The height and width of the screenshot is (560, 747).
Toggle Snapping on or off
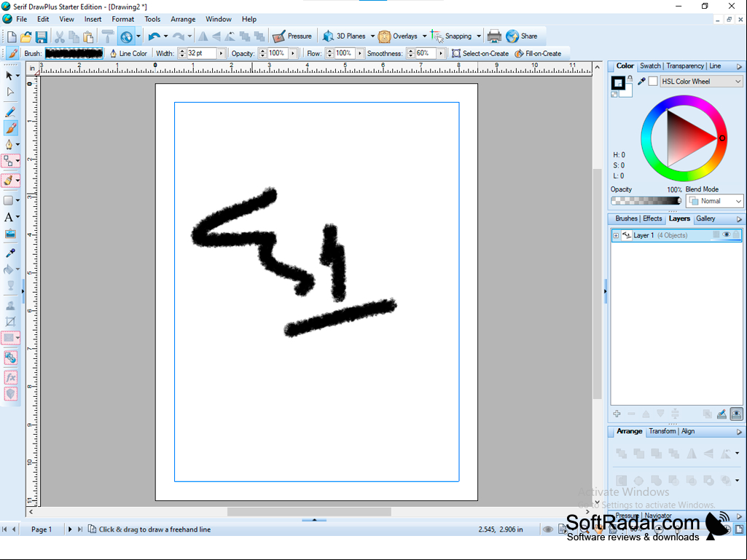450,36
